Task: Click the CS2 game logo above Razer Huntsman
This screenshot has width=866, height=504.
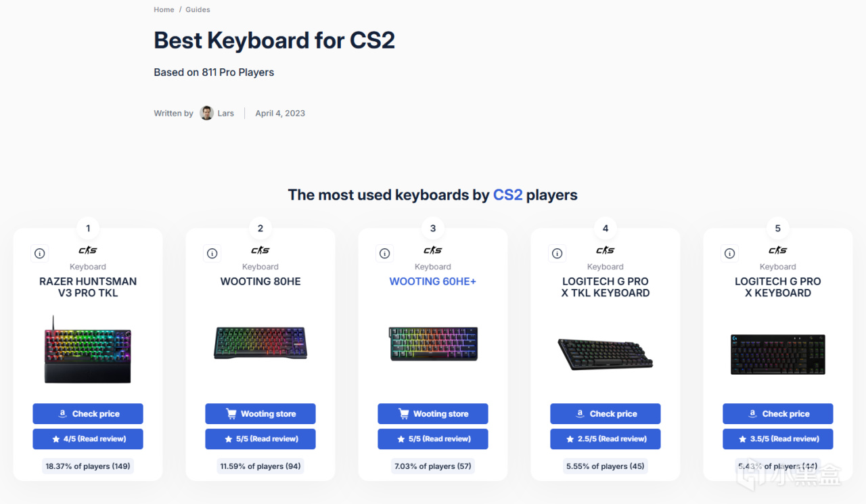Action: click(x=88, y=250)
